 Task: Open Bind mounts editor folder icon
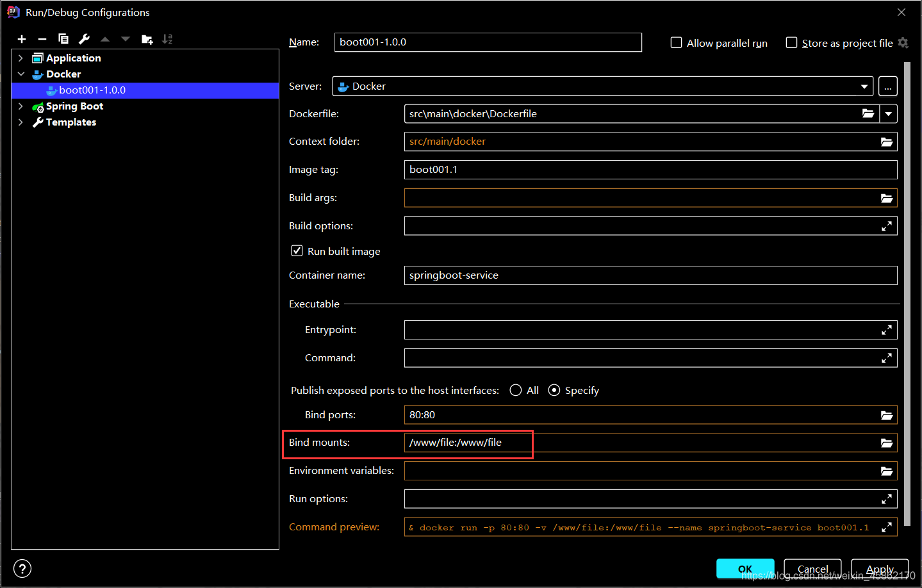(x=887, y=443)
